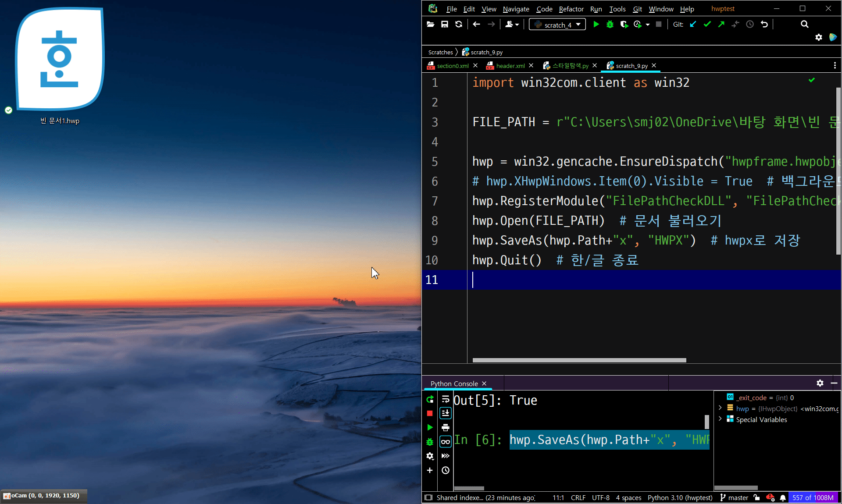Open console command history clock icon
The image size is (842, 504).
coord(446,470)
